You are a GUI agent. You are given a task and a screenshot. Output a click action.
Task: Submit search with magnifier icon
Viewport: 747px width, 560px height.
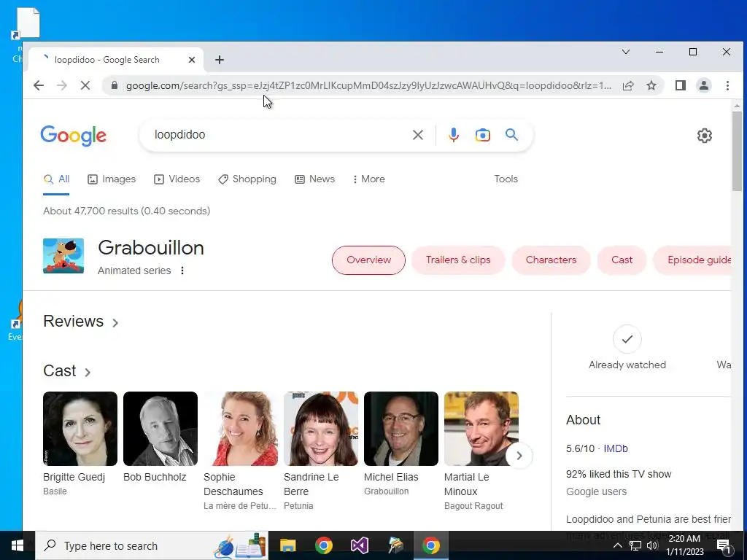511,135
